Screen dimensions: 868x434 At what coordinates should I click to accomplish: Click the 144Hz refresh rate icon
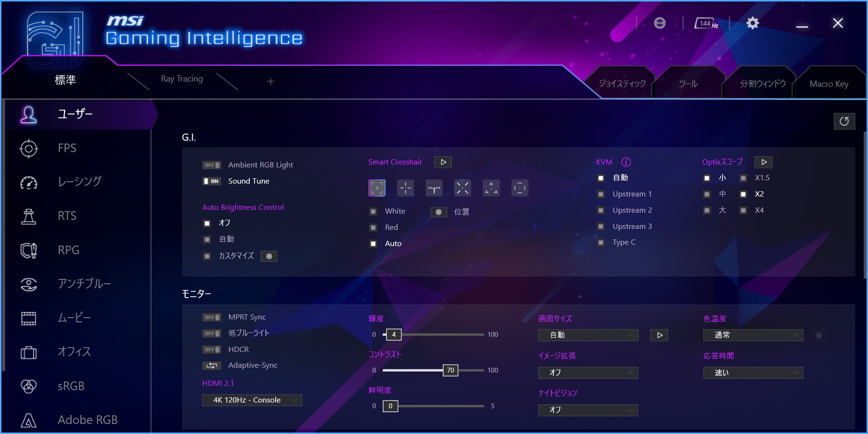(706, 23)
